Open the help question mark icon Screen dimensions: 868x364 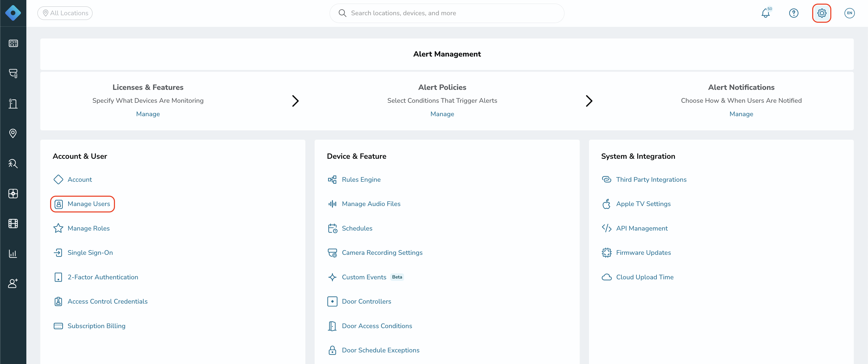pos(794,13)
